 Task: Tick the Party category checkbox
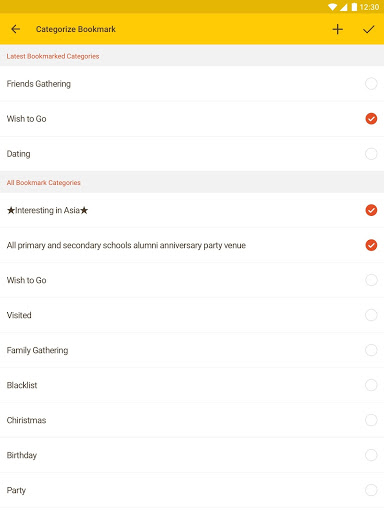pyautogui.click(x=371, y=490)
